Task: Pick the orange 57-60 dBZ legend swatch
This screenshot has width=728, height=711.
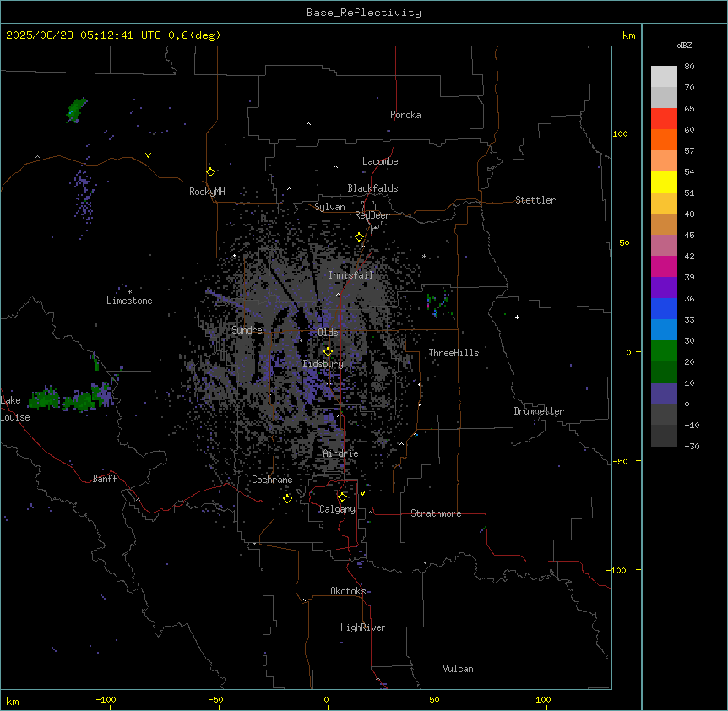Action: [x=664, y=139]
